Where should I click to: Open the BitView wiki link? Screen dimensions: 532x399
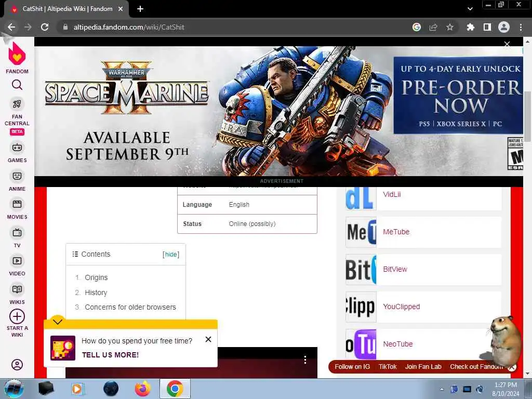pyautogui.click(x=395, y=269)
